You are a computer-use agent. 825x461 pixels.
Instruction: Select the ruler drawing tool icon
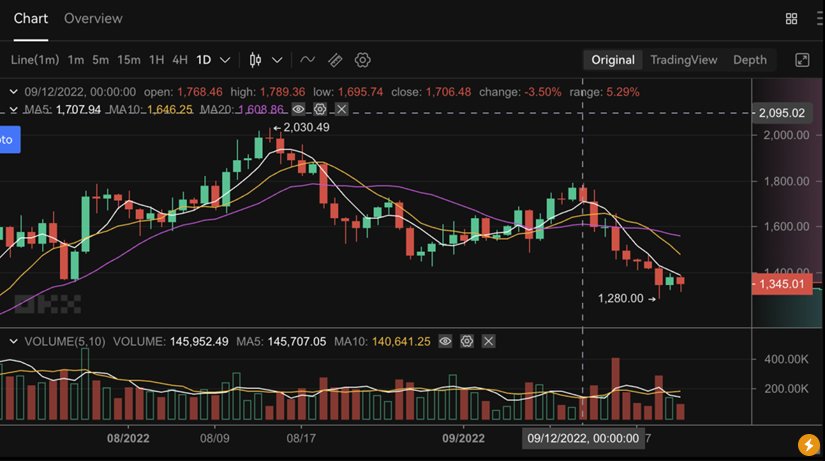click(335, 60)
